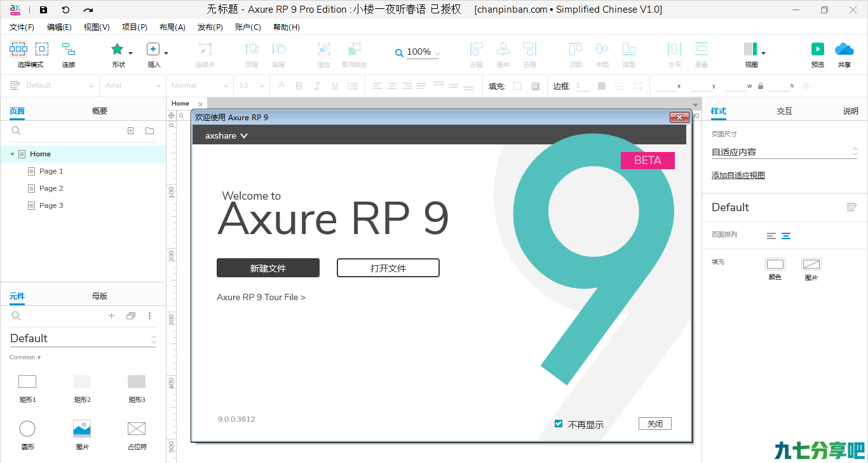Collapse the Home page tree node

12,154
